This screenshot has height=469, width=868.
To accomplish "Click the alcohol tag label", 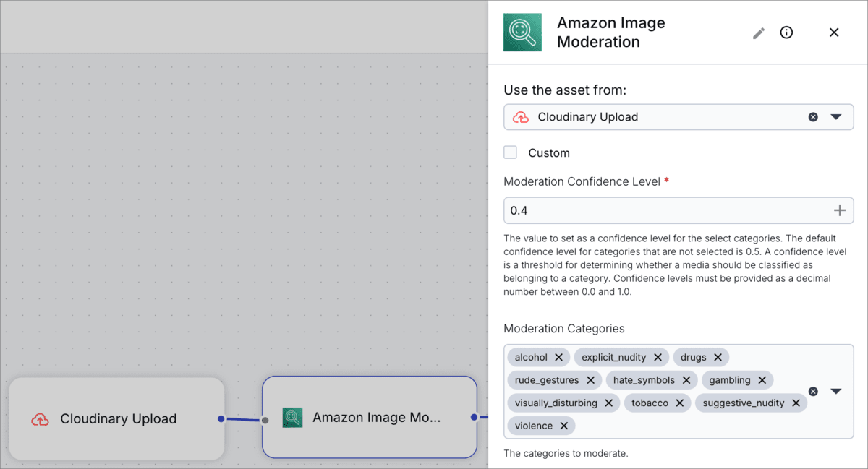I will coord(531,357).
